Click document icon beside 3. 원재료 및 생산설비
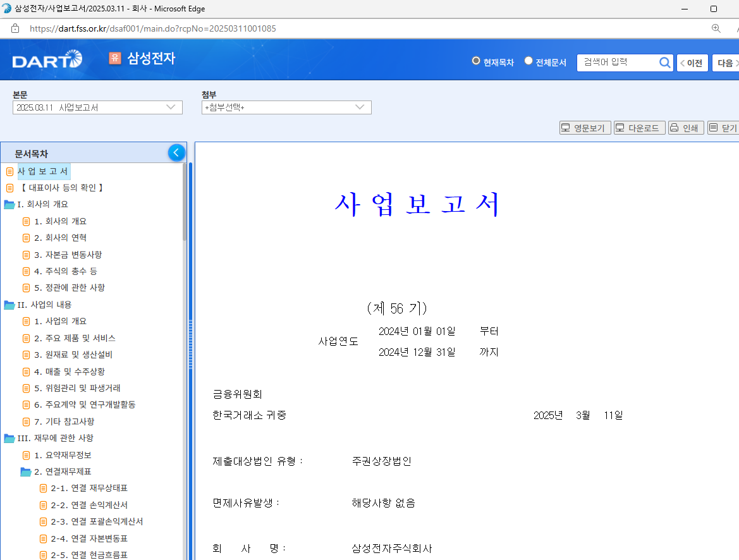Viewport: 739px width, 560px height. (27, 355)
